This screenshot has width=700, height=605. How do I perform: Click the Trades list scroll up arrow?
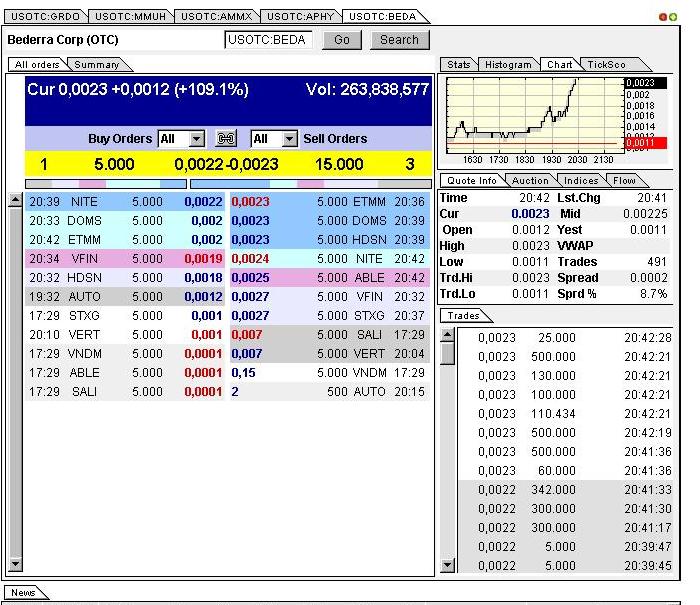pos(447,335)
